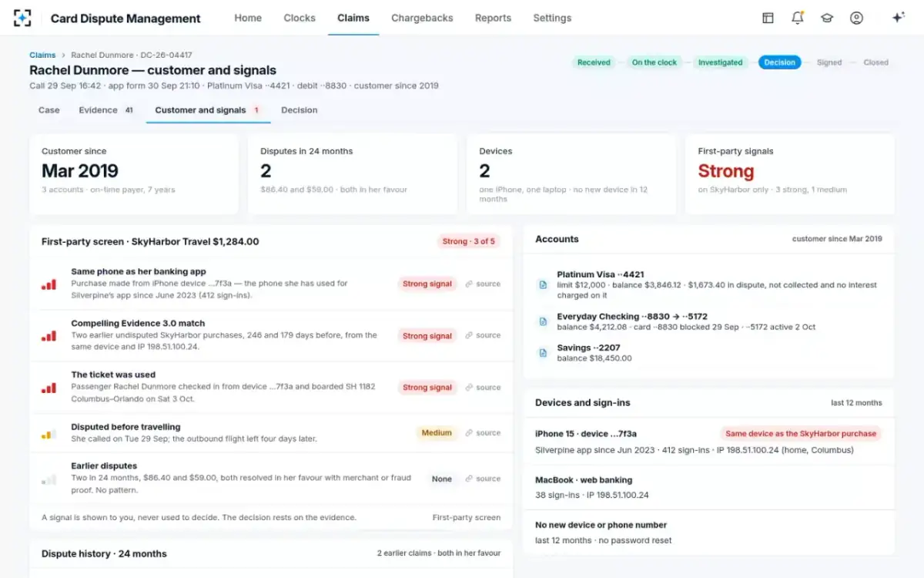Click Platinum Visa account document icon
The width and height of the screenshot is (924, 578).
point(543,285)
